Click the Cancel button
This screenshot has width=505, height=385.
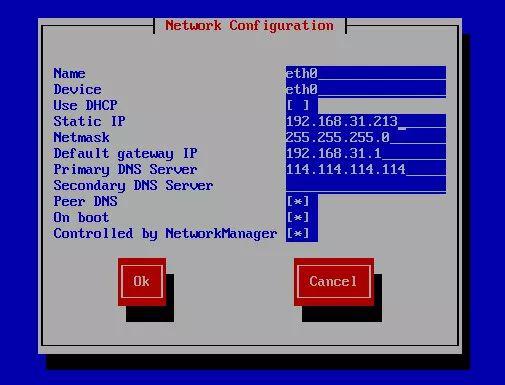(x=334, y=282)
